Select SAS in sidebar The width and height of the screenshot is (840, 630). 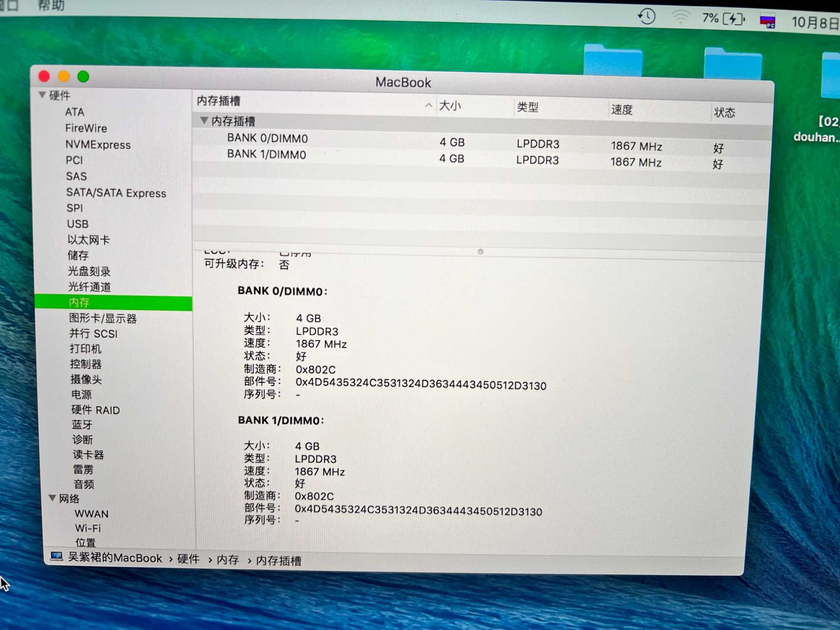coord(76,176)
